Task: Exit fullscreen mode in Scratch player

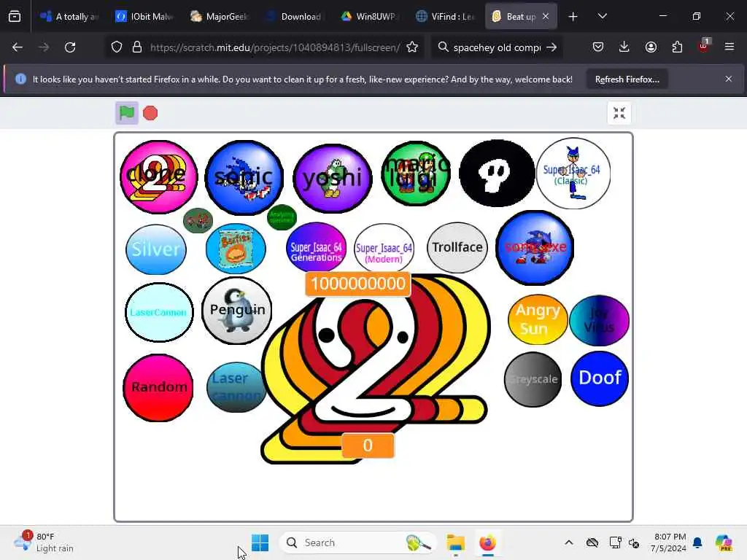Action: click(x=619, y=113)
